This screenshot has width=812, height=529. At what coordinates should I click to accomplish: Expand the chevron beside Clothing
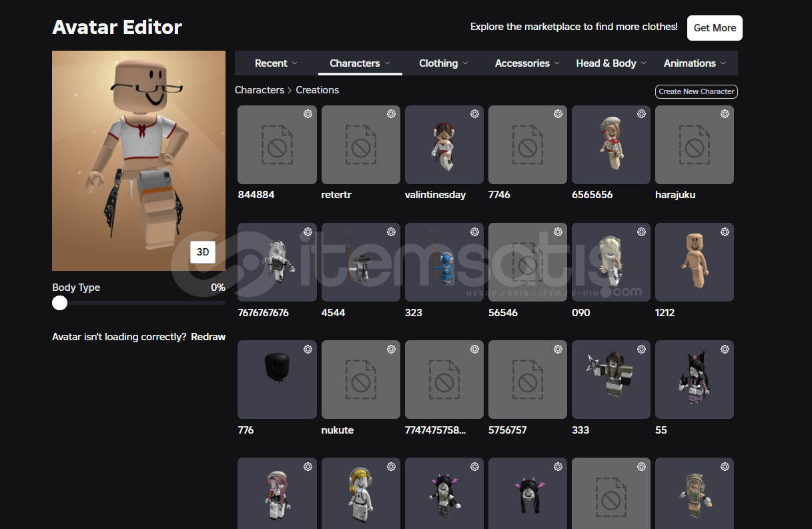[x=465, y=63]
